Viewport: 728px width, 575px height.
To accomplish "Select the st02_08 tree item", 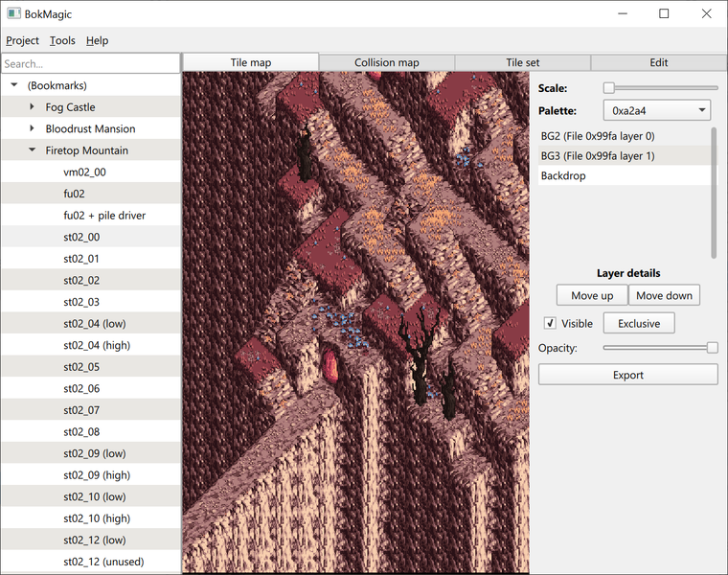I will tap(91, 431).
